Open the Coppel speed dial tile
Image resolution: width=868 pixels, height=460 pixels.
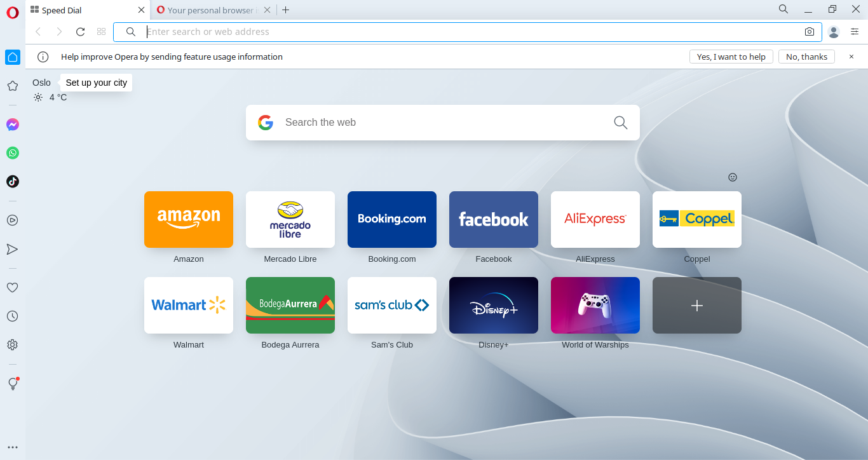697,219
